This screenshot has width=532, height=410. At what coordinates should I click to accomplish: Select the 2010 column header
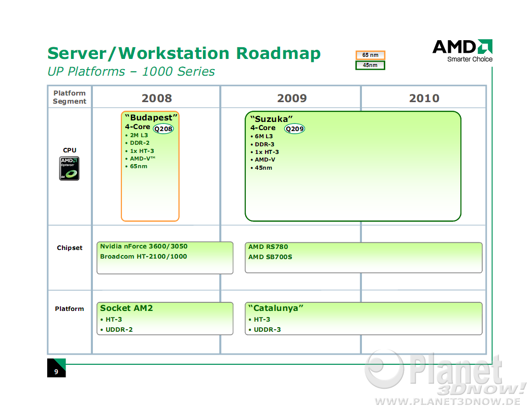point(424,98)
